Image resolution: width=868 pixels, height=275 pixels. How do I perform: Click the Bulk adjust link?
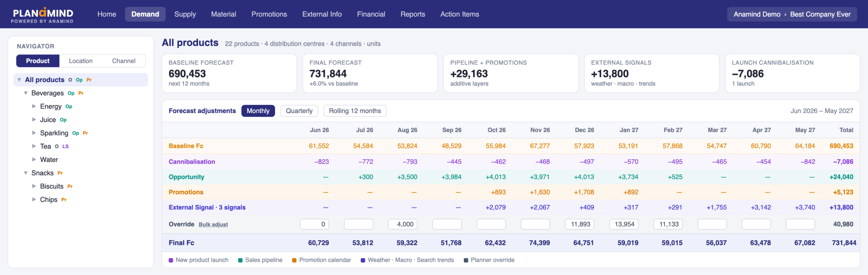tap(213, 224)
